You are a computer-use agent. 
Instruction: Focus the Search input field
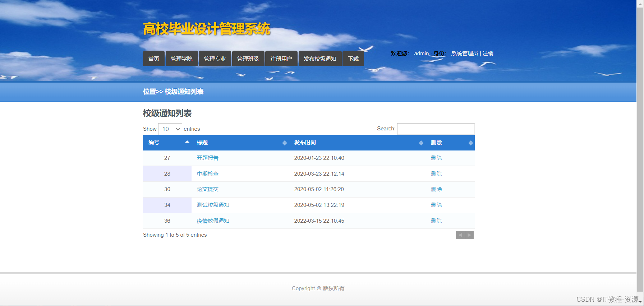436,129
